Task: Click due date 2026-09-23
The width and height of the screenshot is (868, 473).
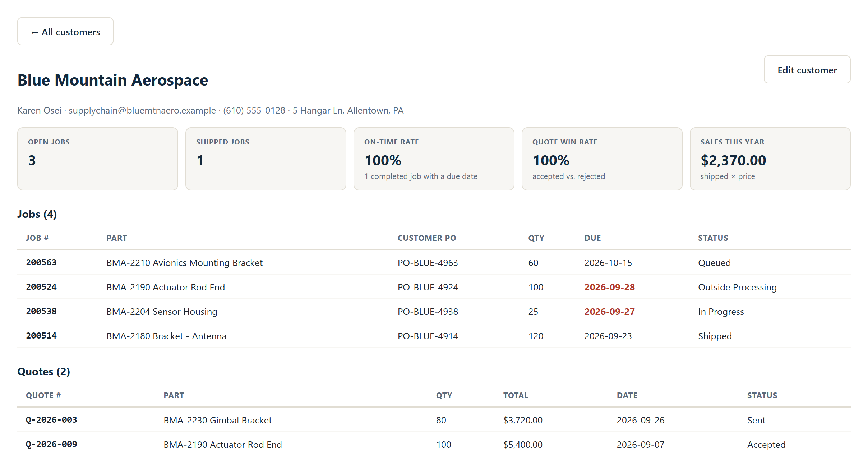Action: pyautogui.click(x=608, y=336)
